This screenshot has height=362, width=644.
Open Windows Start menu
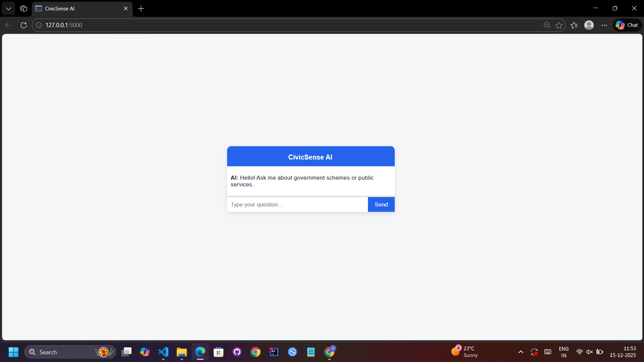(13, 352)
